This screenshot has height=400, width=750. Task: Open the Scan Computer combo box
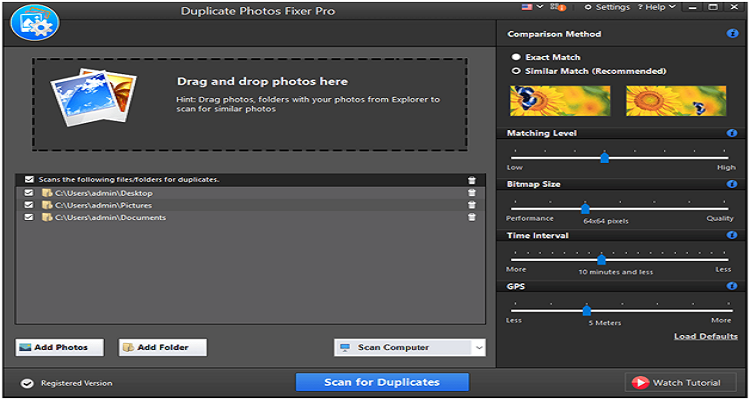tap(409, 348)
